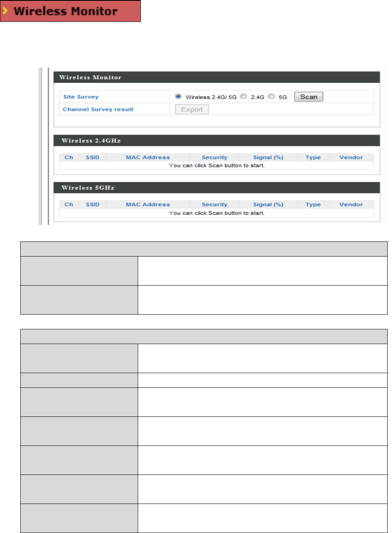392x533 pixels.
Task: Click scan prompt message in 2.4GHz table
Action: click(x=216, y=165)
